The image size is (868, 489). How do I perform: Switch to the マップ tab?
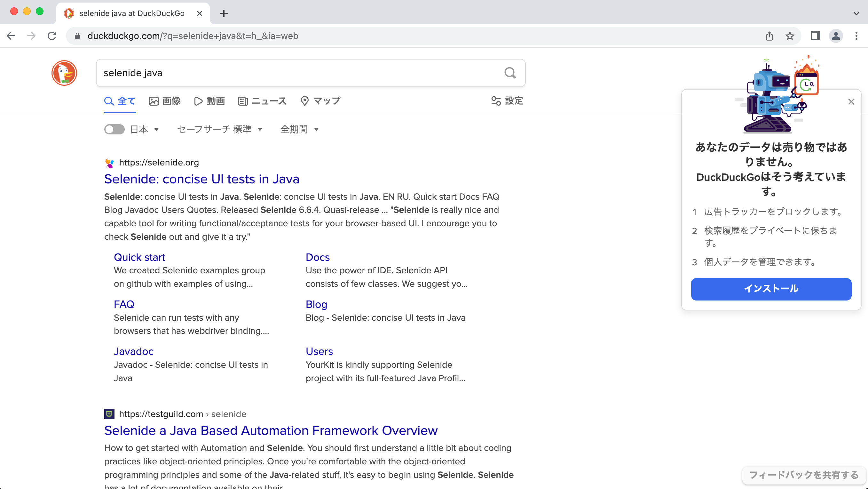click(320, 101)
